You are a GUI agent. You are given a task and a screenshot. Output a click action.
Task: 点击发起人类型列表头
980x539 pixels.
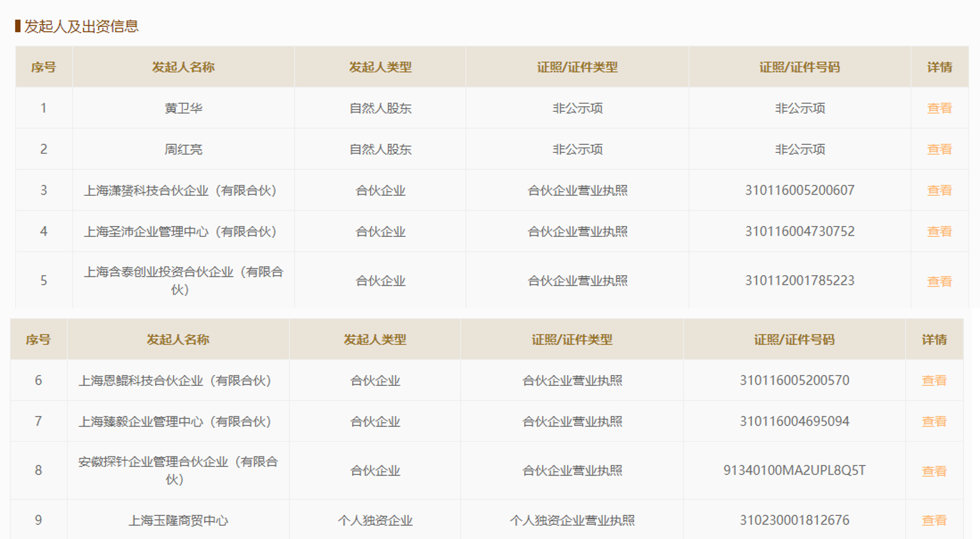tap(381, 67)
